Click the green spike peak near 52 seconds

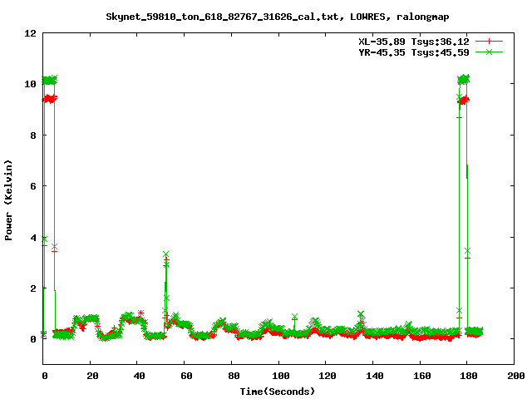(x=165, y=254)
